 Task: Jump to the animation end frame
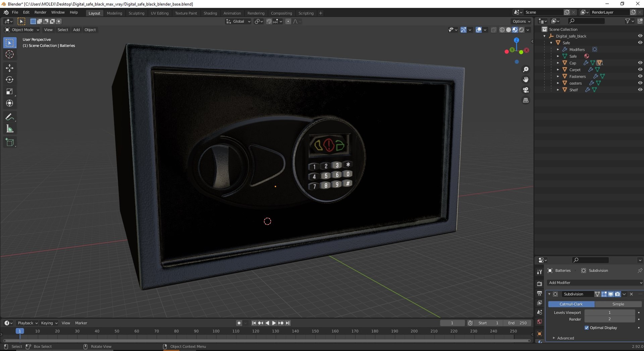287,323
